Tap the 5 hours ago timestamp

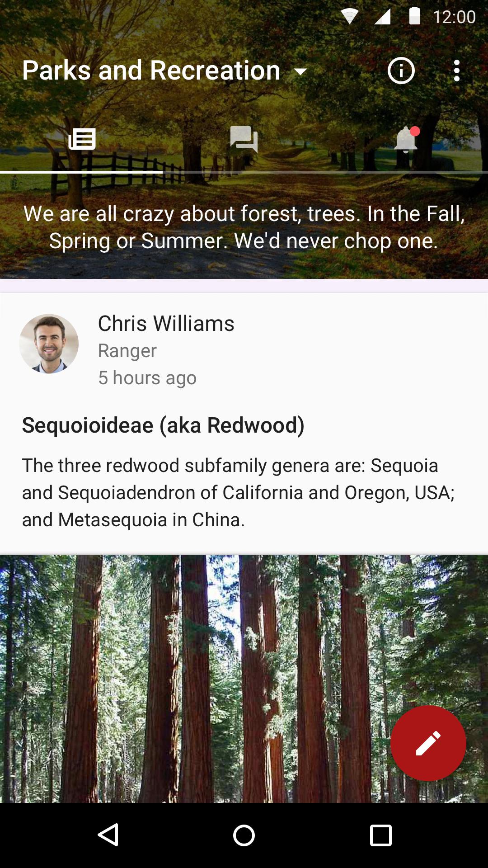(147, 378)
